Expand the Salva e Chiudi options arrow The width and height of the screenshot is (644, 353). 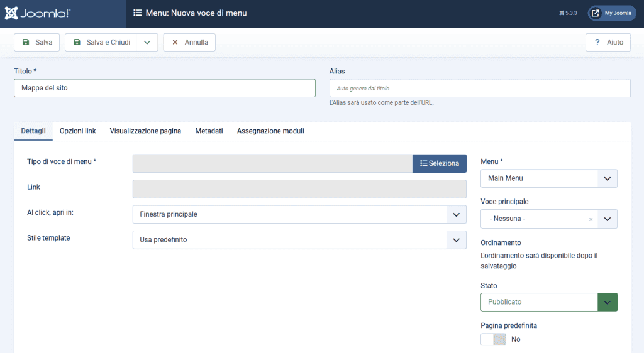click(147, 42)
